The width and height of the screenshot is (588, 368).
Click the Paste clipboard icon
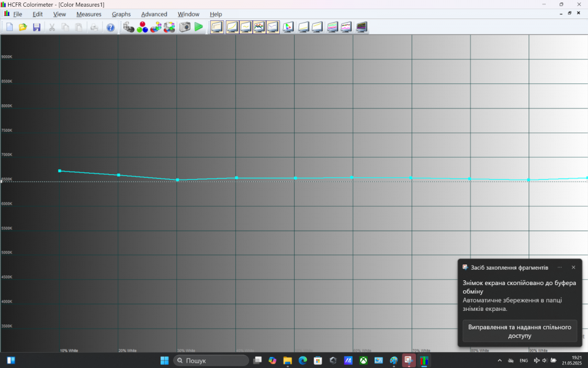coord(79,27)
